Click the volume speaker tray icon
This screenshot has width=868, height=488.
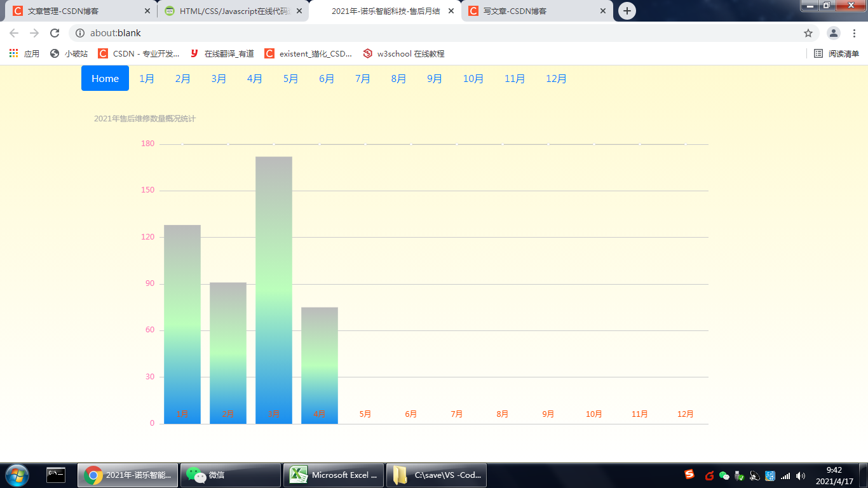click(801, 475)
